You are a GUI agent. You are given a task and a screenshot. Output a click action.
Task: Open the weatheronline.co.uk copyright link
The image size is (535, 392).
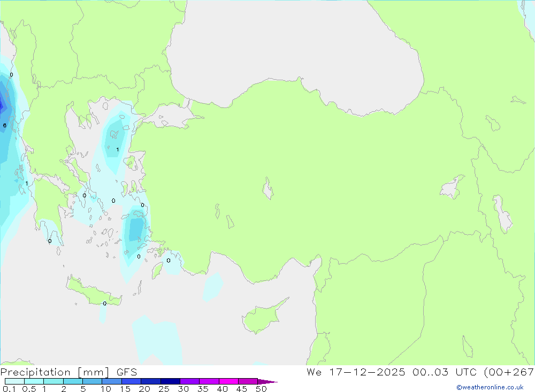pos(490,387)
